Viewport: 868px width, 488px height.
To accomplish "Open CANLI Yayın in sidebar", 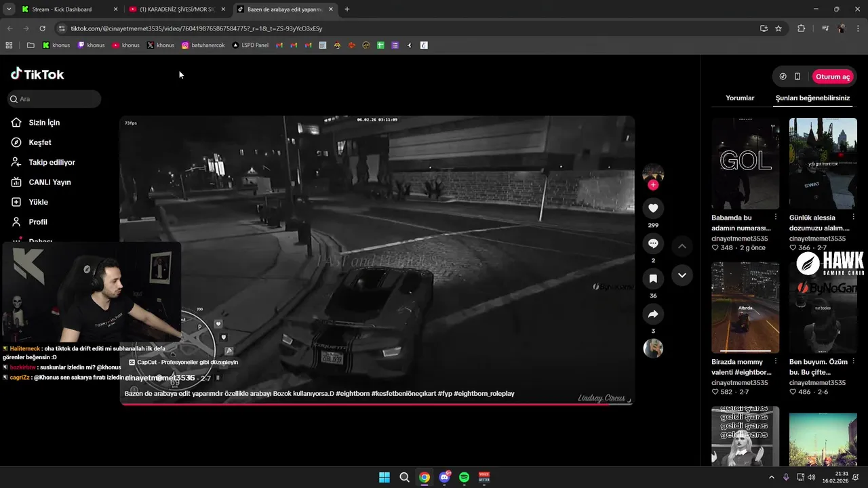I will tap(50, 182).
